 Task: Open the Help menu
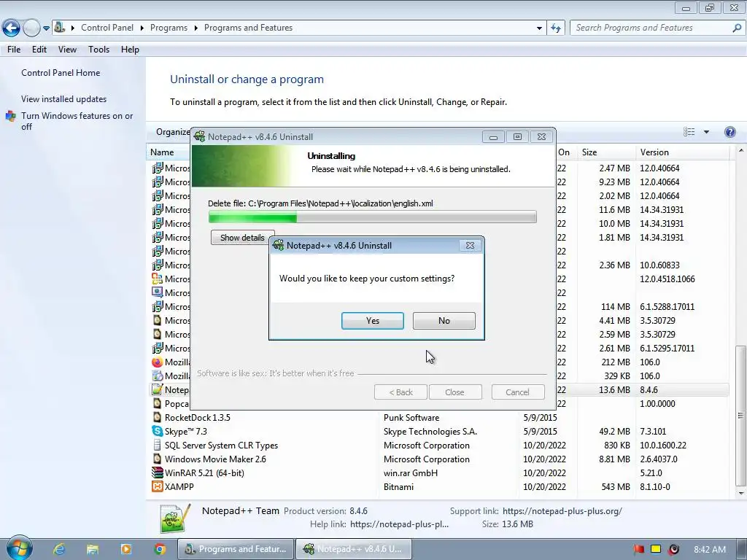(x=130, y=49)
